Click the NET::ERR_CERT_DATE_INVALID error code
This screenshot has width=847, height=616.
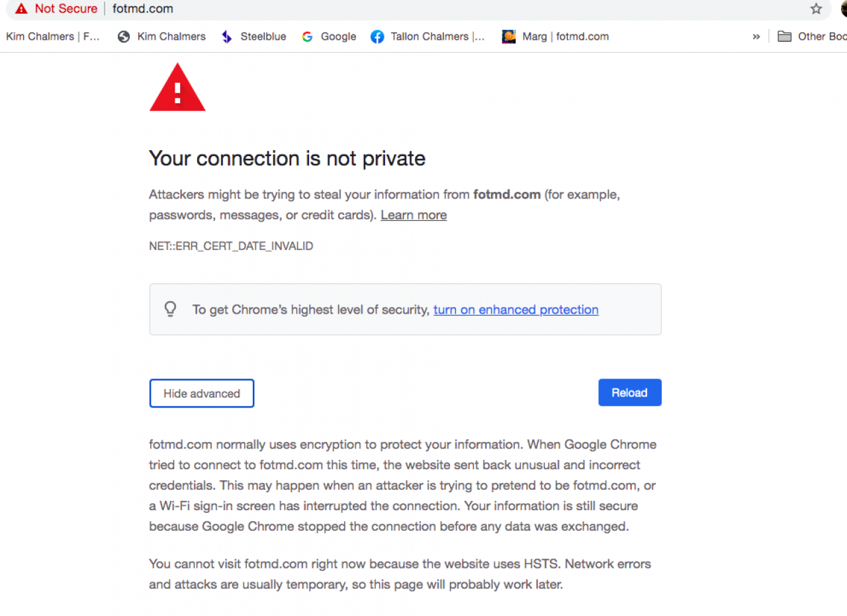point(231,246)
